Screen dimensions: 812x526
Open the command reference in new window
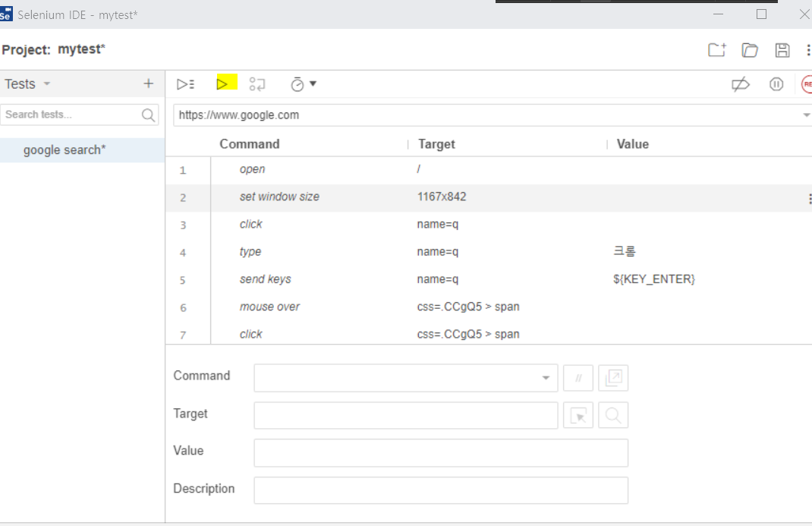[x=613, y=378]
